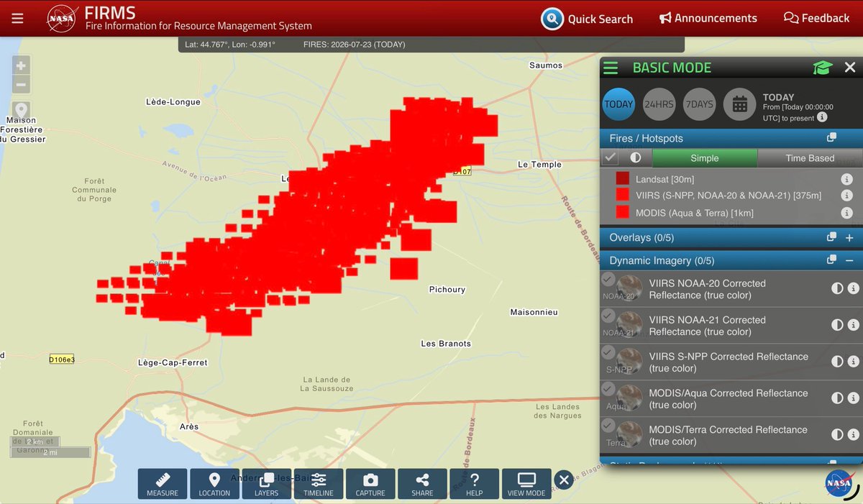Click the Pichoury place label
The height and width of the screenshot is (504, 863).
[447, 290]
